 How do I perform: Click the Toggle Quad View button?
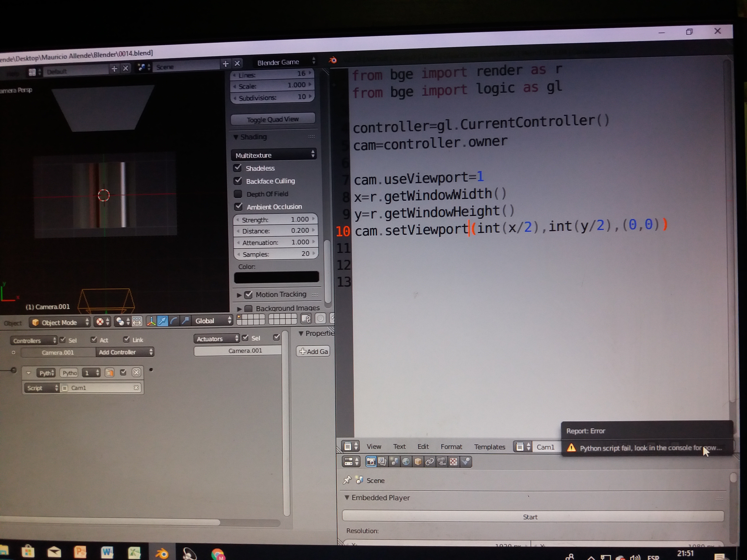pos(273,119)
